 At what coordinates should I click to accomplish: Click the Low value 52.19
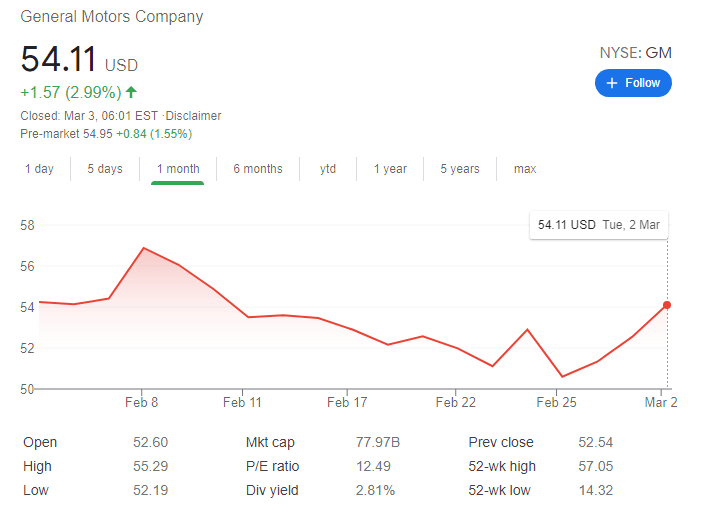pyautogui.click(x=150, y=490)
